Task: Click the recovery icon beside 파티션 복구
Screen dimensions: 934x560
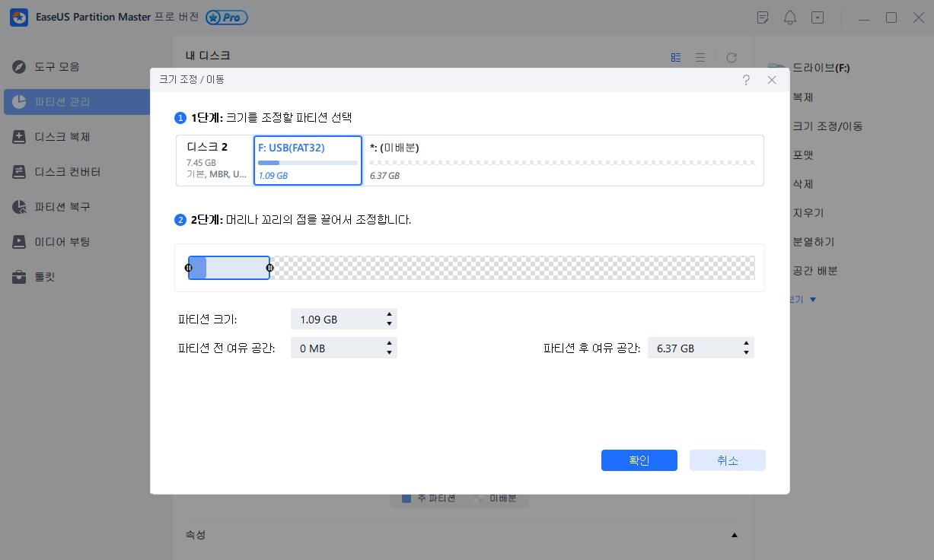Action: 19,207
